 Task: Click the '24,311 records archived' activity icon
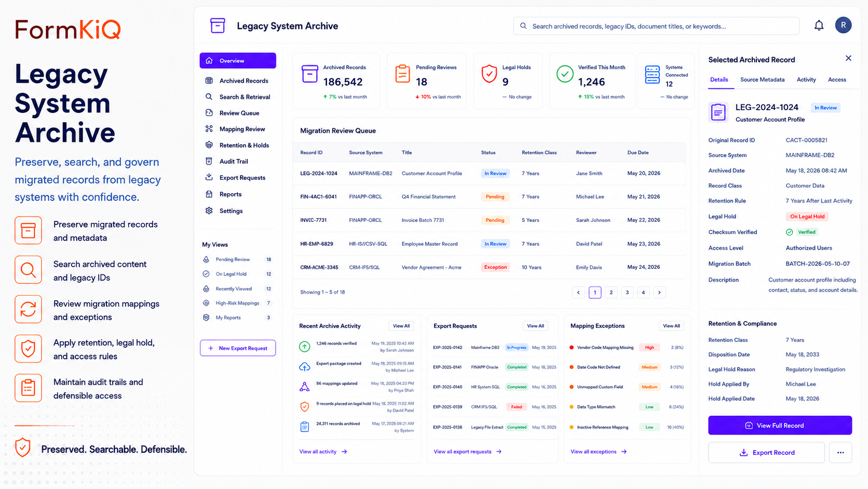pyautogui.click(x=305, y=427)
